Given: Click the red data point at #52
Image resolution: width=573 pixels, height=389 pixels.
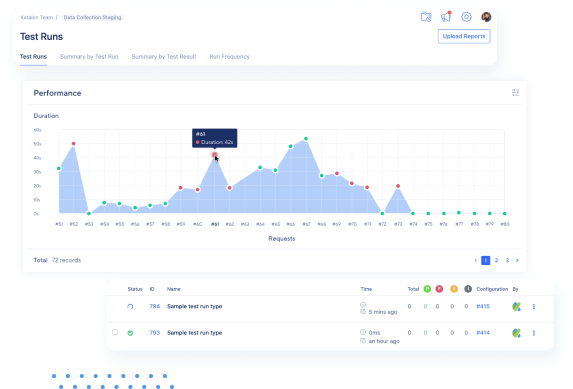Looking at the screenshot, I should click(x=73, y=144).
